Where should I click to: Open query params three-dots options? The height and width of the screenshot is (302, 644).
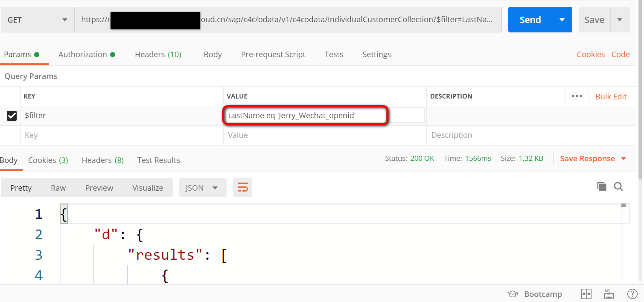577,96
